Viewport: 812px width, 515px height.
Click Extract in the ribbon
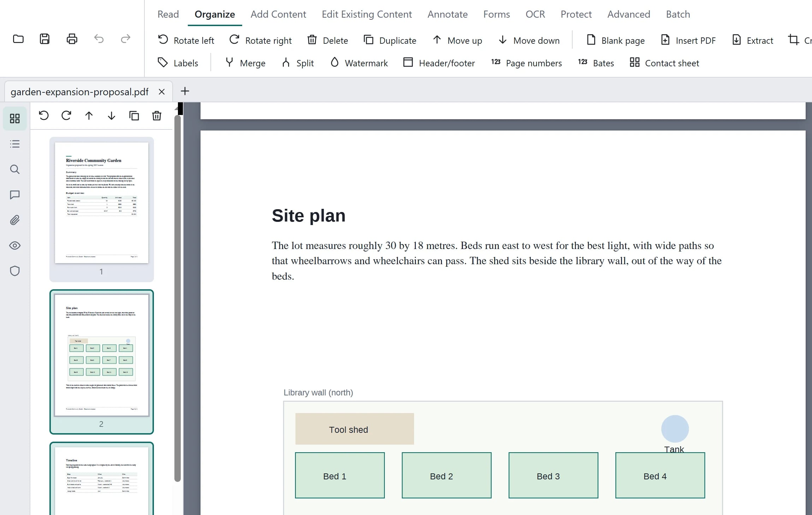coord(753,40)
